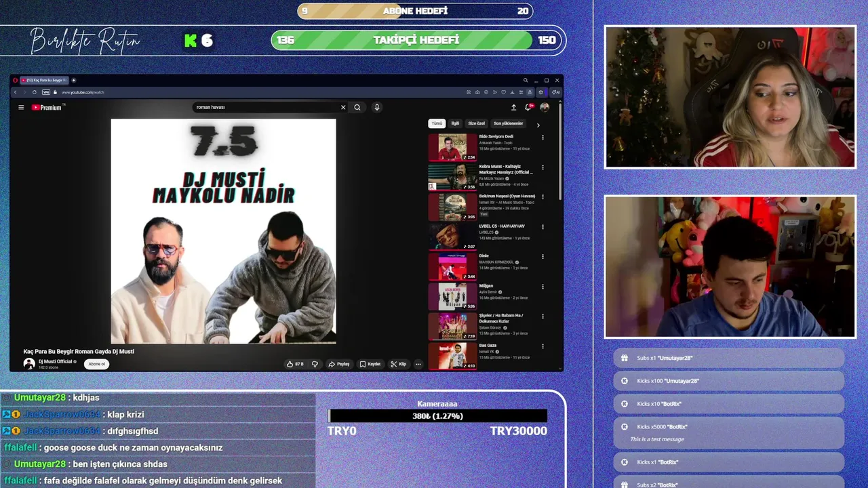Open options for 'LVBEL C5 - HAVHAVHAV' video

pyautogui.click(x=542, y=226)
